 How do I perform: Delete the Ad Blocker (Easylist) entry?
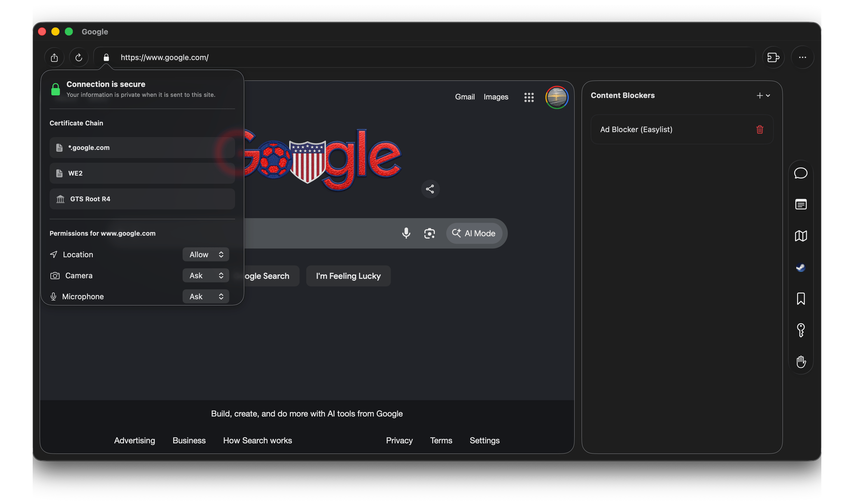[x=759, y=129]
